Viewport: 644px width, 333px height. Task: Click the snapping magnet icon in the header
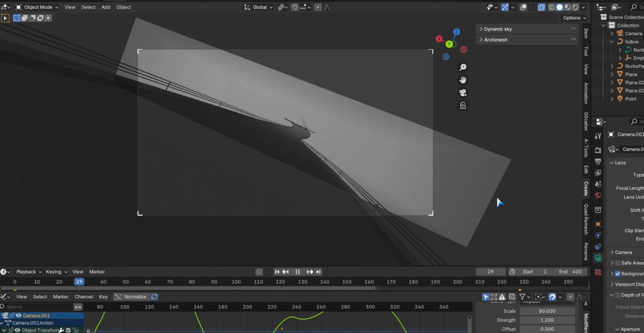click(x=294, y=7)
